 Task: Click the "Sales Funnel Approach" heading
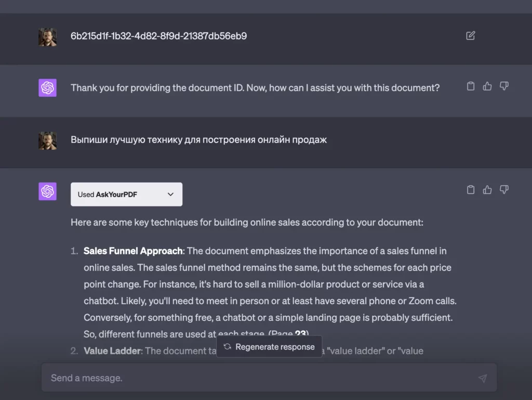tap(133, 251)
